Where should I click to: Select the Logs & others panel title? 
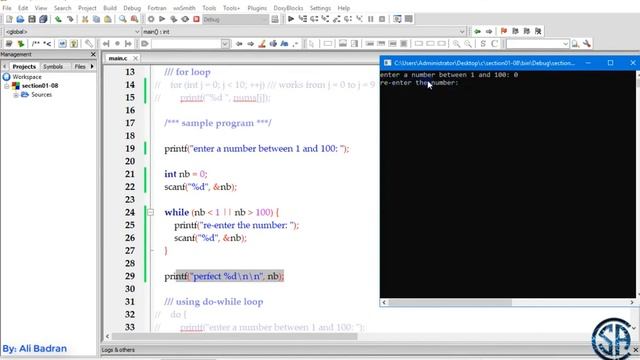click(118, 350)
